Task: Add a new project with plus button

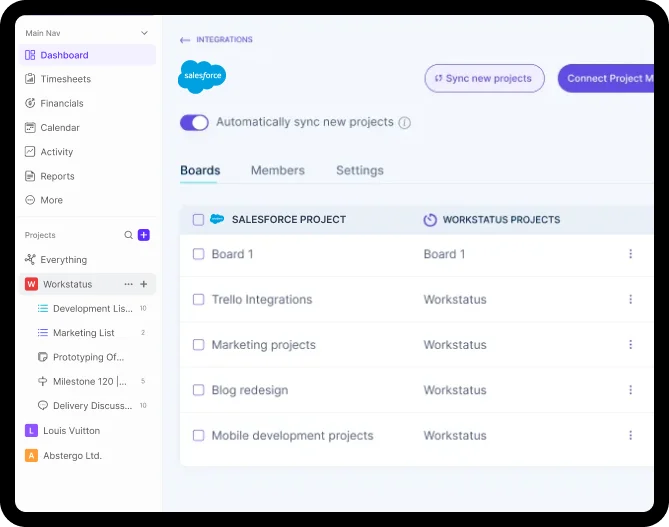Action: [144, 235]
